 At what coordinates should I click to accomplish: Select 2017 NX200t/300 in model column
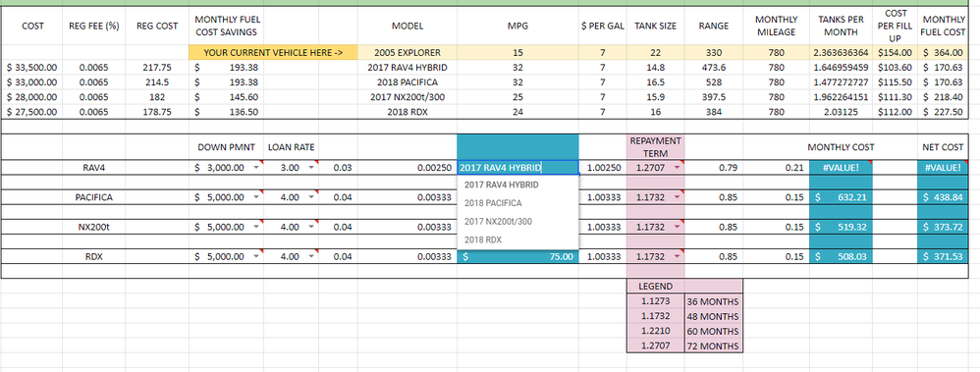pyautogui.click(x=408, y=97)
